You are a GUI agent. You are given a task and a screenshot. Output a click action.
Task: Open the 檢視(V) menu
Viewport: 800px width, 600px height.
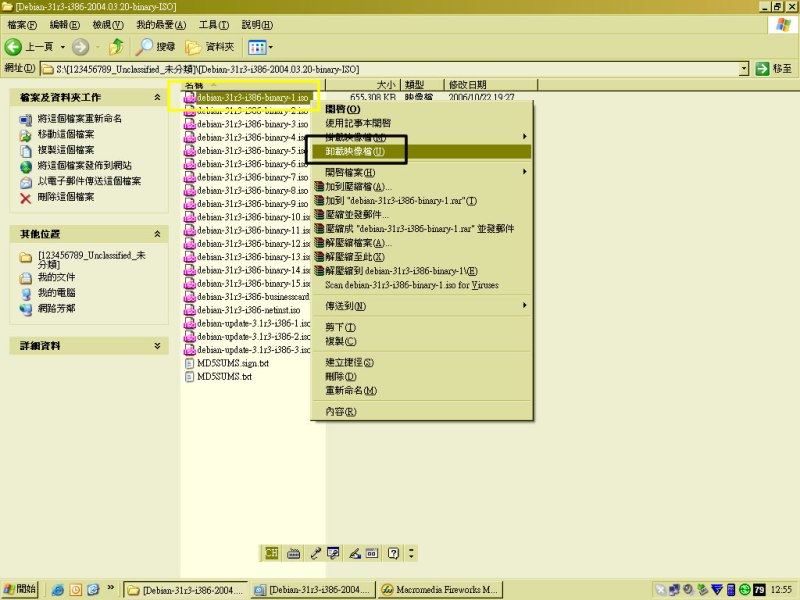[x=108, y=24]
